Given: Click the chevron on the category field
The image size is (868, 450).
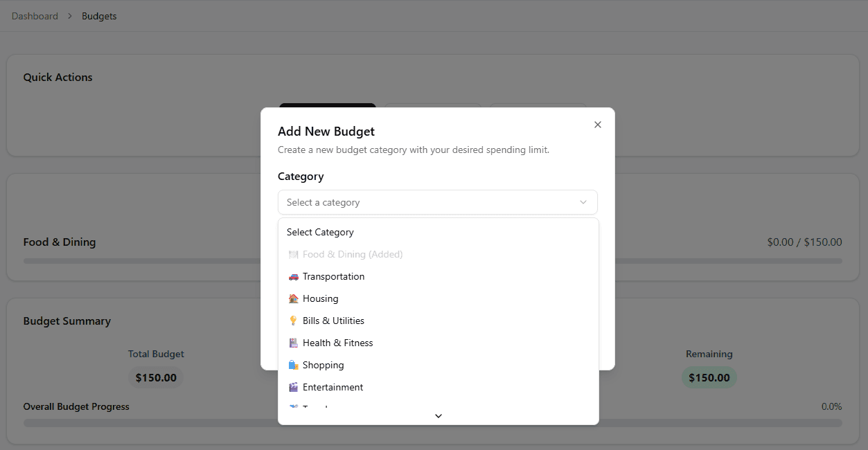Looking at the screenshot, I should click(583, 202).
